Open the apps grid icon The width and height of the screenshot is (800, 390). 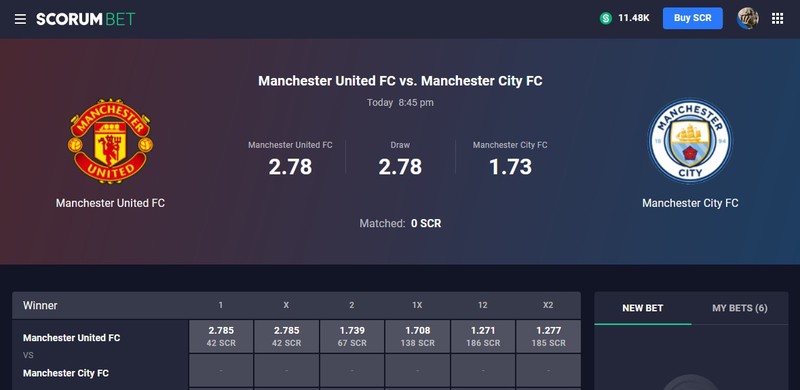point(777,19)
